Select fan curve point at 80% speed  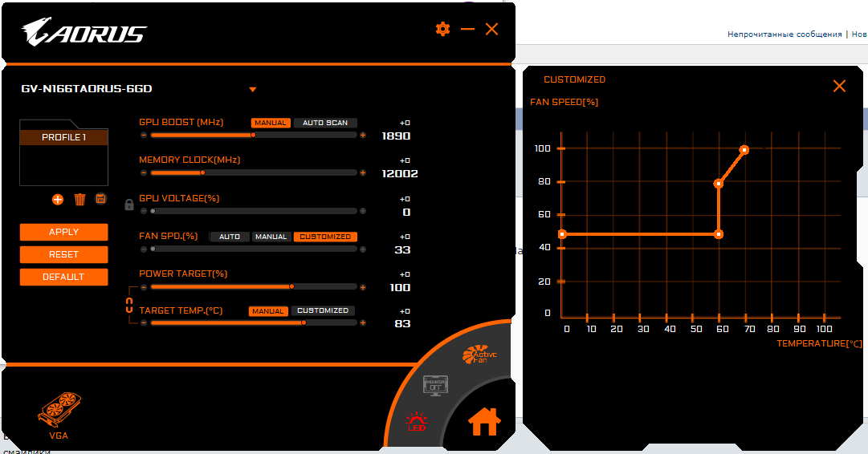click(x=719, y=184)
